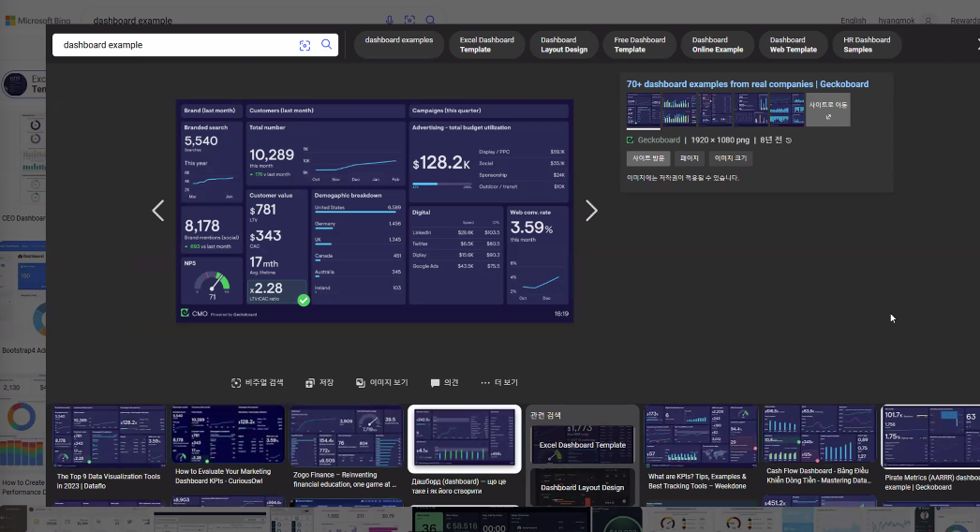Click the '관련 검색' related search heading
Image resolution: width=980 pixels, height=532 pixels.
[x=545, y=415]
